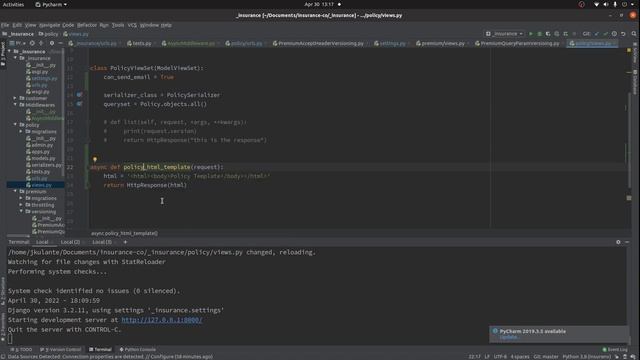This screenshot has height=360, width=640.
Task: Click the clock showing Apr 30
Action: [319, 4]
